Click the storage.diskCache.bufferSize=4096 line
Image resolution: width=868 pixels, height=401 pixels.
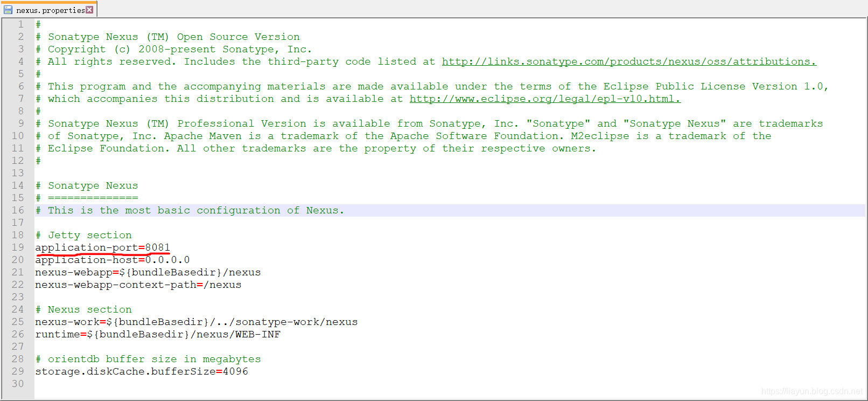(142, 371)
